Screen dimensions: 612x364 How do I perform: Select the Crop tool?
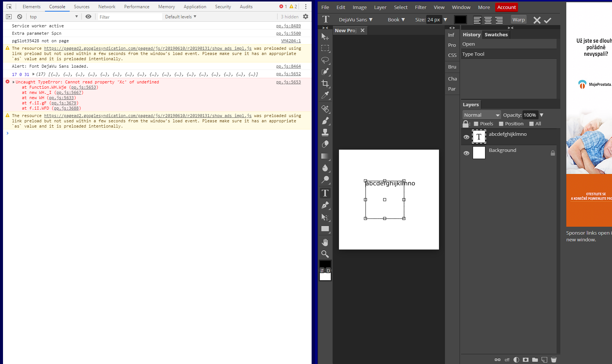[325, 84]
